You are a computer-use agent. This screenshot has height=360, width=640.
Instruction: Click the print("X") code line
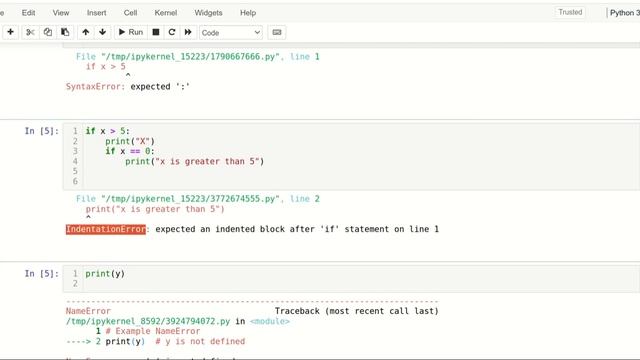[130, 141]
